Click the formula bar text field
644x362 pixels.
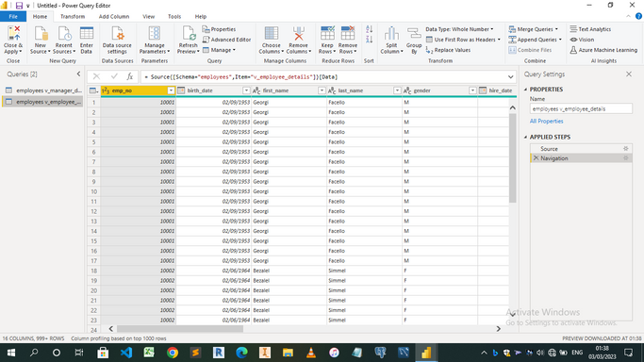pyautogui.click(x=322, y=76)
